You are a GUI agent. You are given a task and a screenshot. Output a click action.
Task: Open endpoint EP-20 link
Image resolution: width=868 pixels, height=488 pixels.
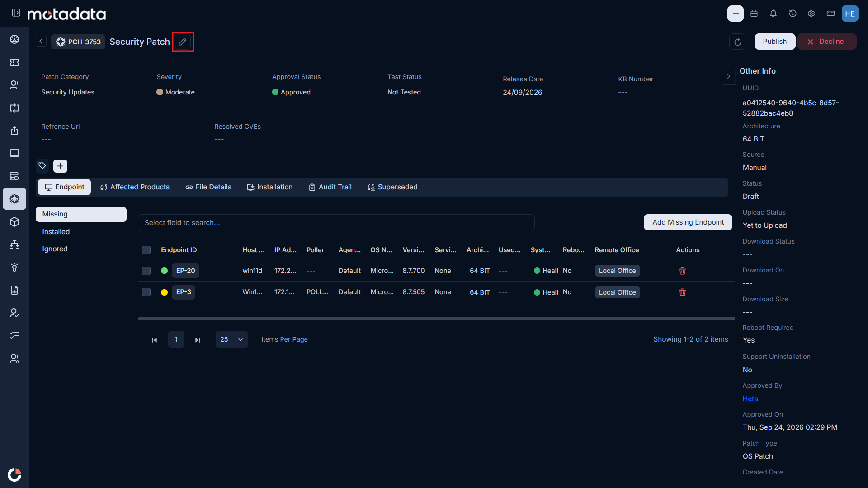point(185,271)
